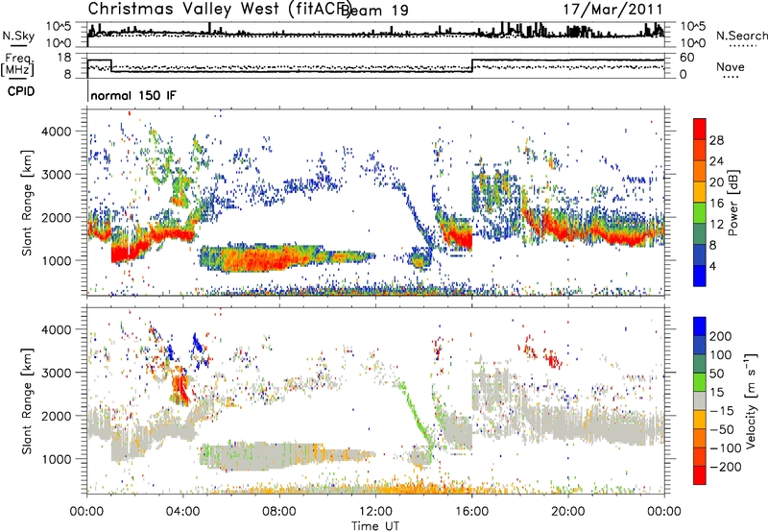Click the Power [dB] colorbar title
This screenshot has width=768, height=532.
pyautogui.click(x=733, y=203)
